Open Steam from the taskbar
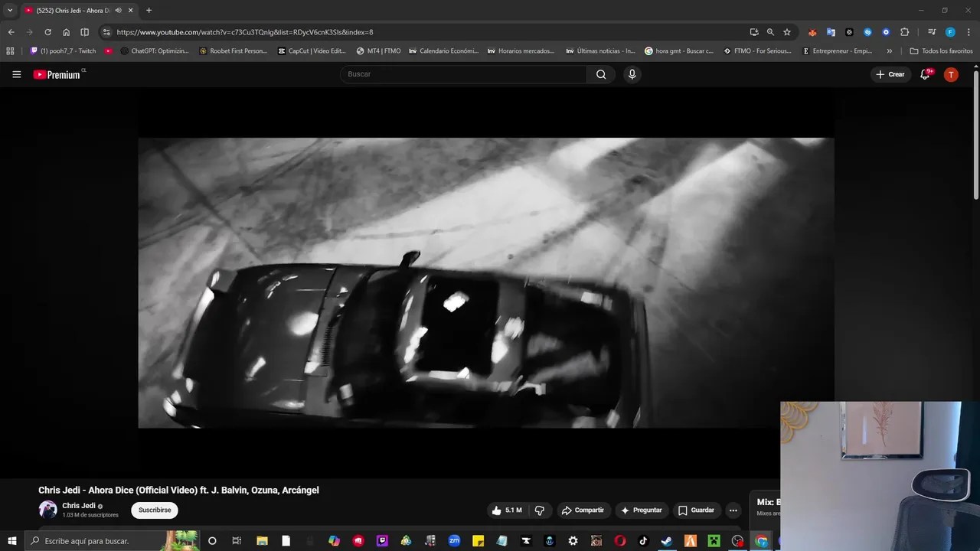Viewport: 980px width, 551px height. (x=667, y=541)
